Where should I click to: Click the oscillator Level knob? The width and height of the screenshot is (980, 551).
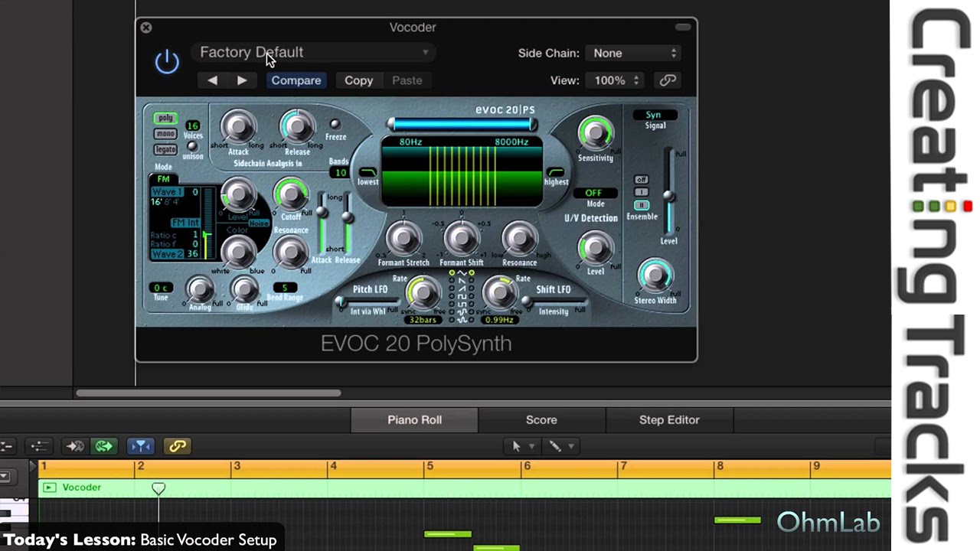pyautogui.click(x=239, y=196)
